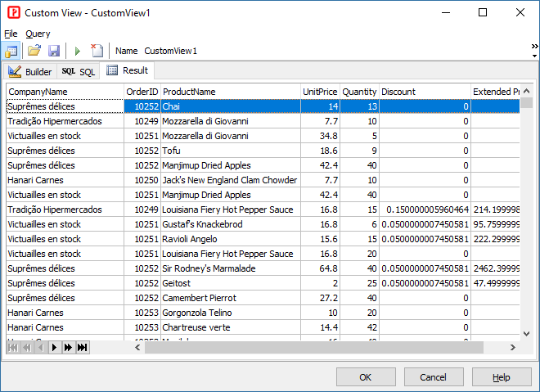Open the Query menu
The height and width of the screenshot is (392, 540).
(38, 34)
